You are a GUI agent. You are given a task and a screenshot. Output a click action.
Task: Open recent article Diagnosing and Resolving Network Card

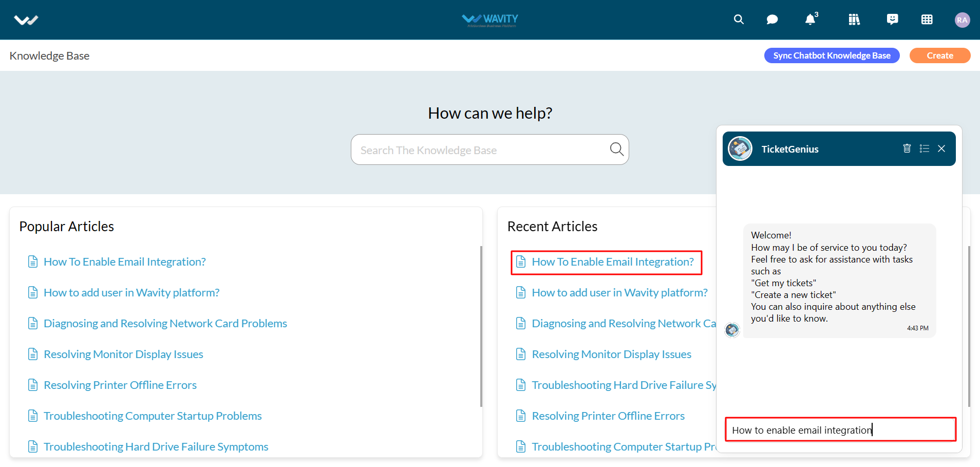(624, 324)
